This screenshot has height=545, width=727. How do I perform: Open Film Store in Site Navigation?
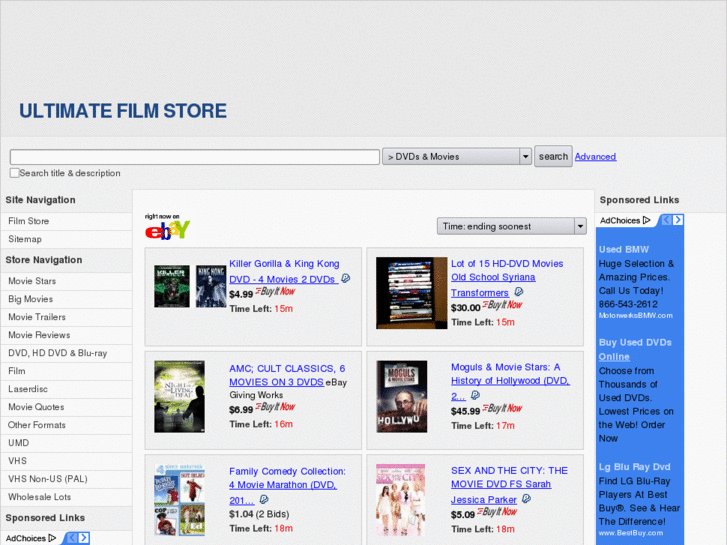[28, 221]
